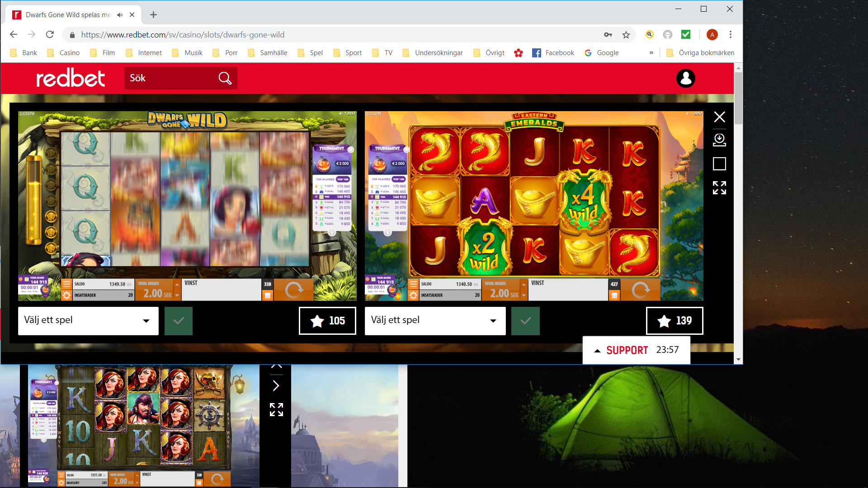Go to redbet home via logo
Image resolution: width=868 pixels, height=488 pixels.
[71, 78]
